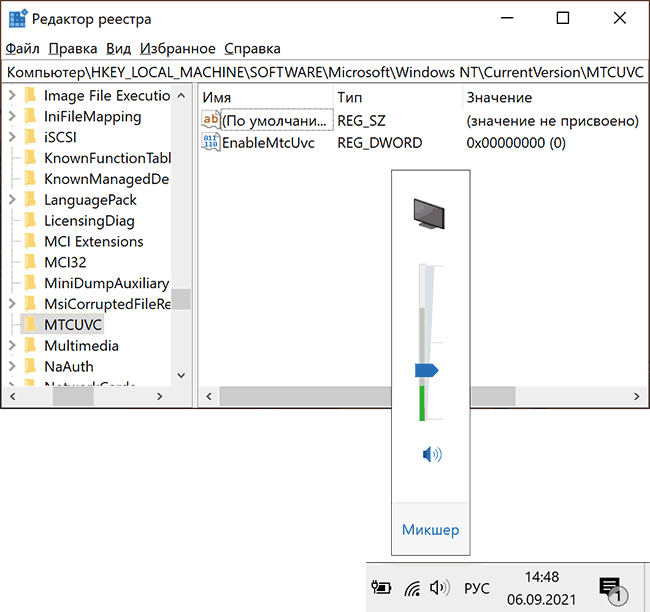Click the РУС language indicator

[477, 588]
